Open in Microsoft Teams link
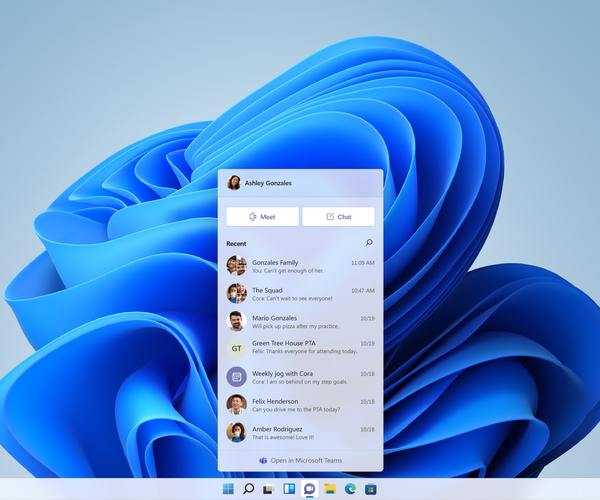 point(300,460)
